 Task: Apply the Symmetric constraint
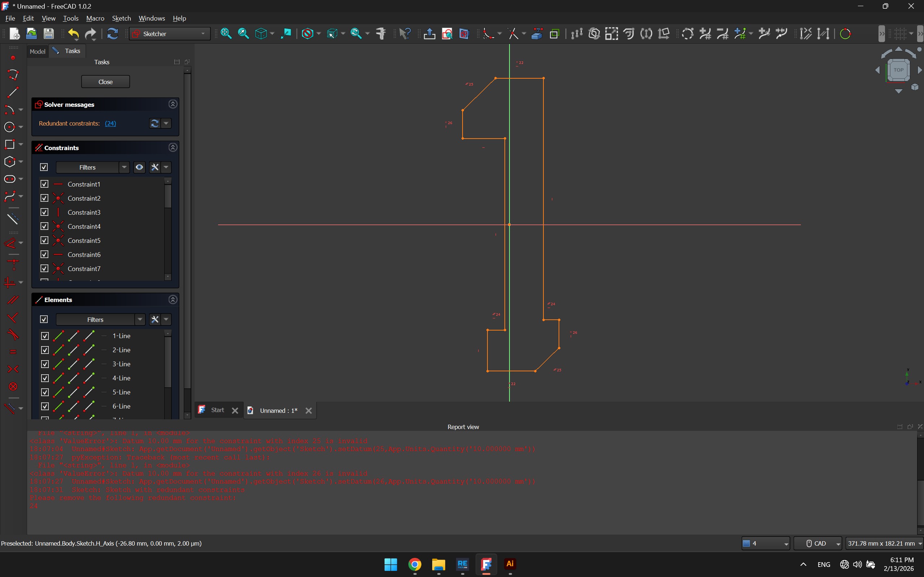(x=13, y=369)
